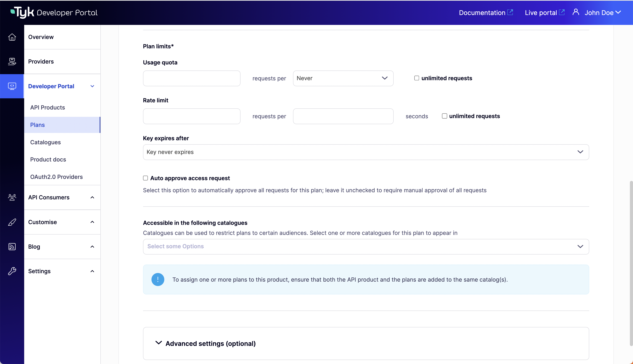Viewport: 633px width, 364px height.
Task: Click the Providers hand-holding-box icon
Action: pyautogui.click(x=12, y=62)
